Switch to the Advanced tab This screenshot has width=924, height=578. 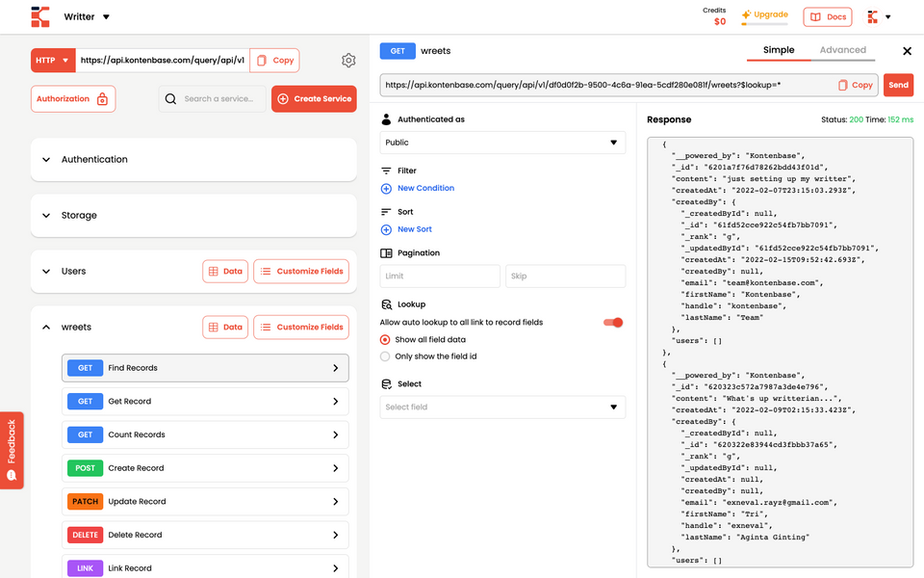(x=843, y=50)
